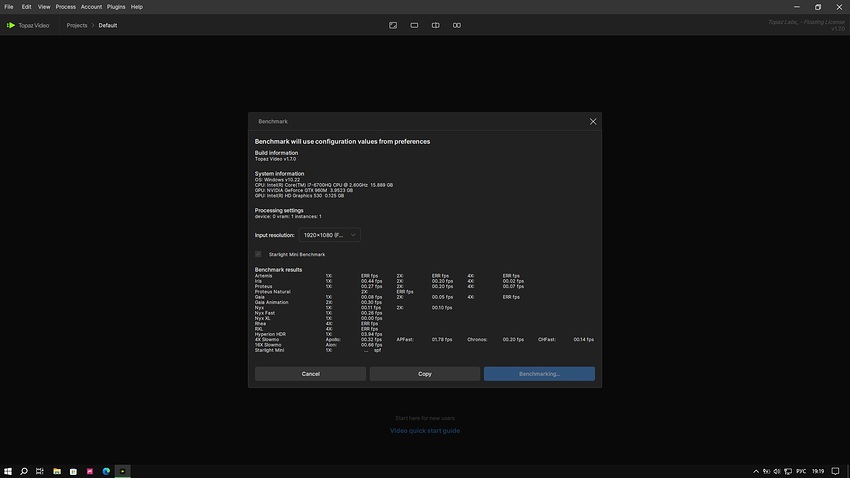Click the Default project breadcrumb
850x478 pixels.
pos(108,25)
